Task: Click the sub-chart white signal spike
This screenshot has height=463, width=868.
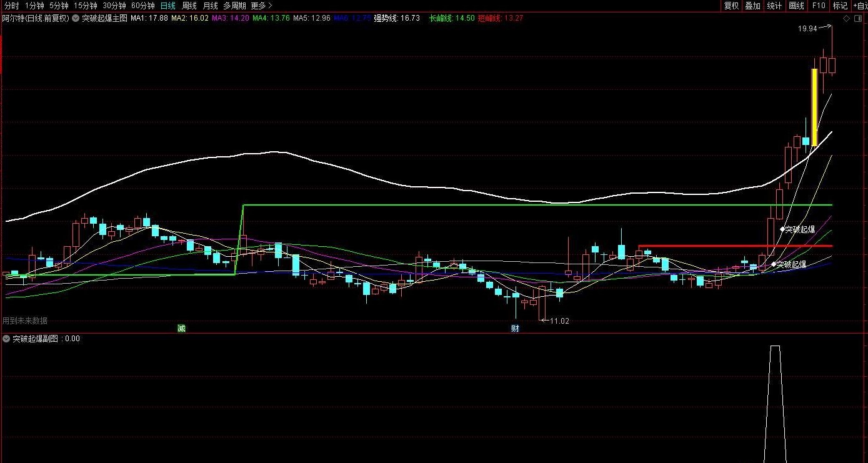Action: coord(775,404)
